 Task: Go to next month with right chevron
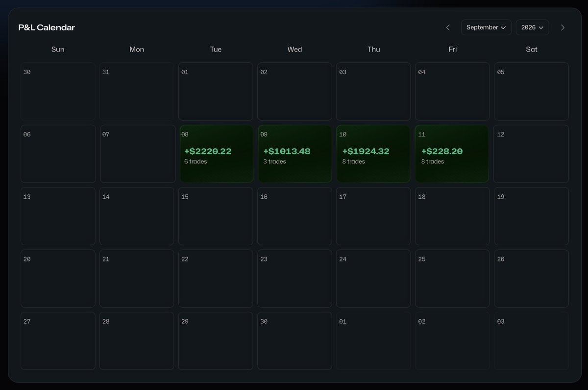point(563,27)
